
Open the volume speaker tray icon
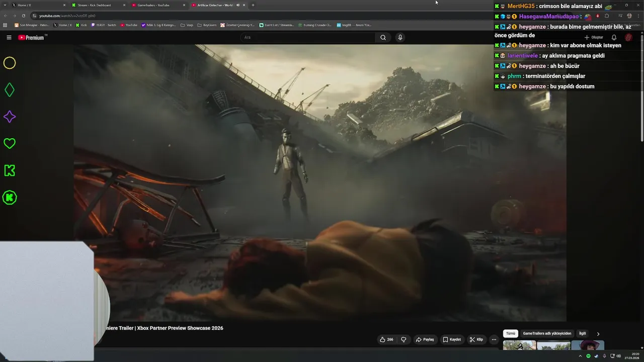pyautogui.click(x=619, y=356)
